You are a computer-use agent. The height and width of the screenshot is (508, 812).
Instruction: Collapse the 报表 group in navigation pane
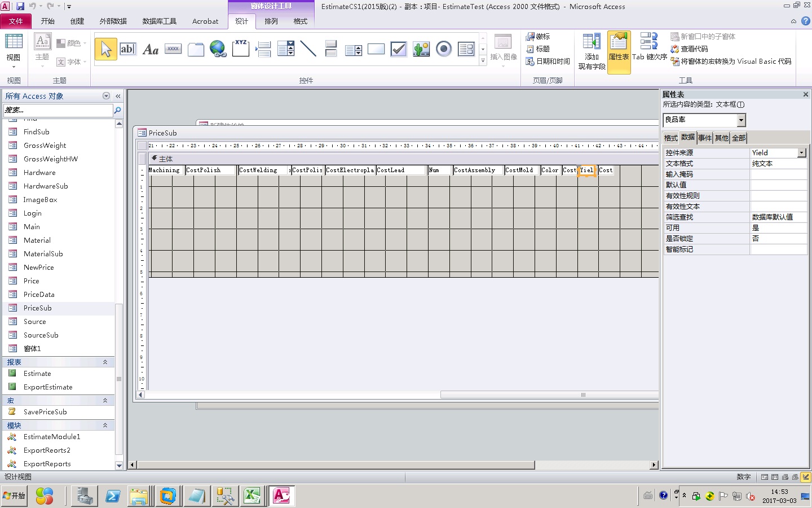tap(105, 362)
